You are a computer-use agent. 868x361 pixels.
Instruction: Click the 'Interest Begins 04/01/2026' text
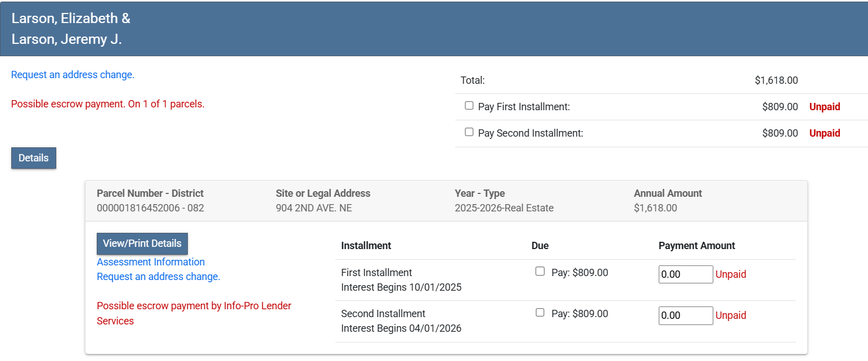tap(401, 328)
